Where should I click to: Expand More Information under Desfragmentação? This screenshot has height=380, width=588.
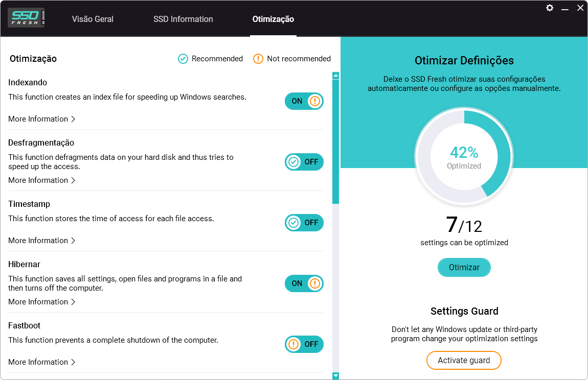click(42, 180)
